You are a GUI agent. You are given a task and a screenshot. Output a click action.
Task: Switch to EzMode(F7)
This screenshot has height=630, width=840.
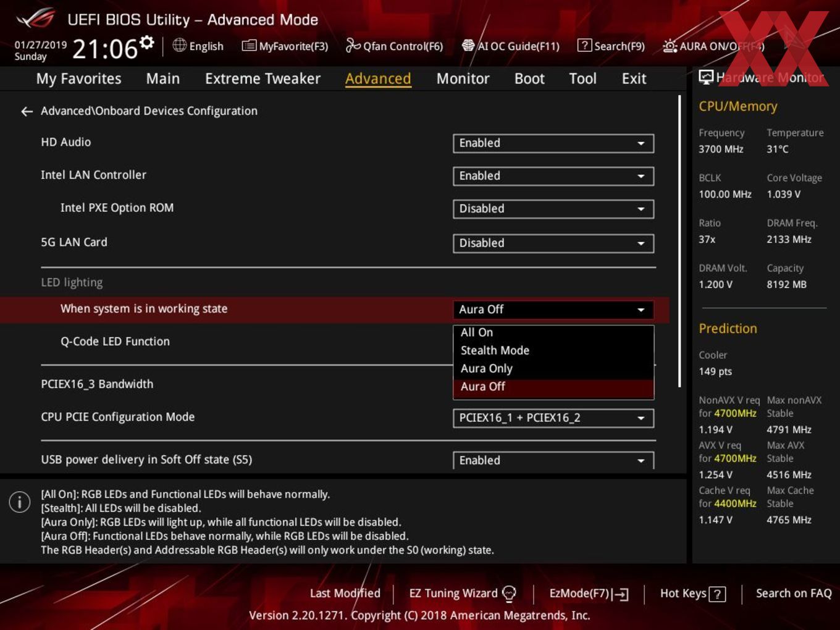click(x=589, y=594)
